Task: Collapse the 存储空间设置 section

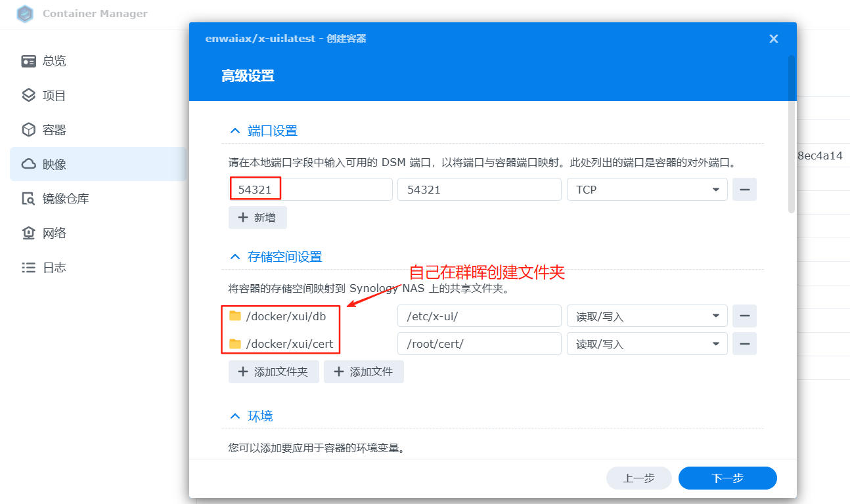Action: point(235,257)
